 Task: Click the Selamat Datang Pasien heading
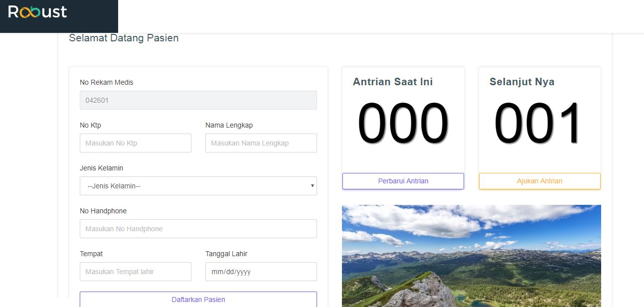(x=124, y=38)
